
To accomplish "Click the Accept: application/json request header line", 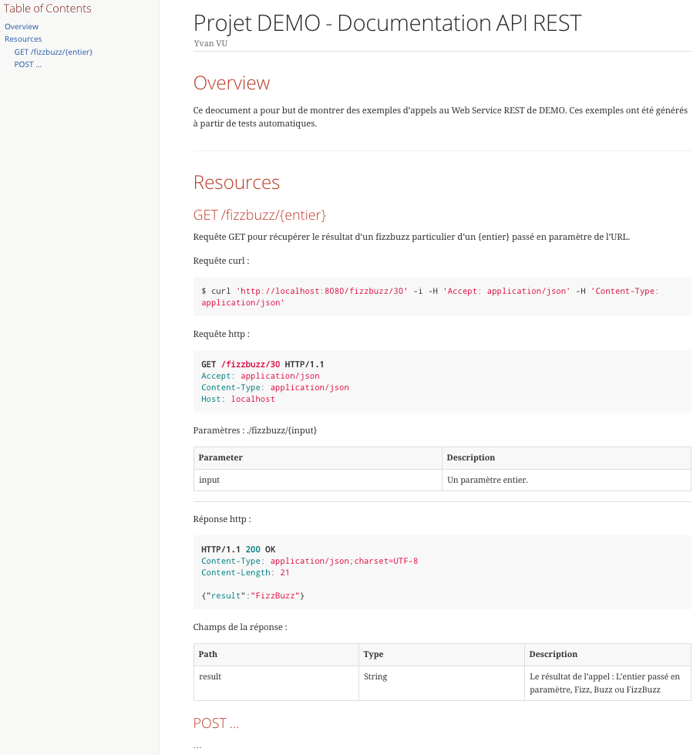I will pyautogui.click(x=261, y=376).
